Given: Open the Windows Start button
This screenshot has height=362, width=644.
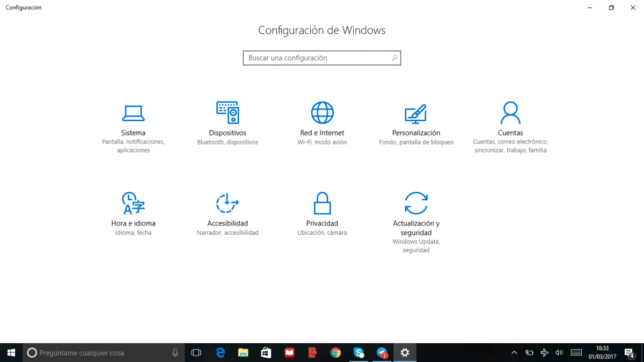Looking at the screenshot, I should (11, 353).
